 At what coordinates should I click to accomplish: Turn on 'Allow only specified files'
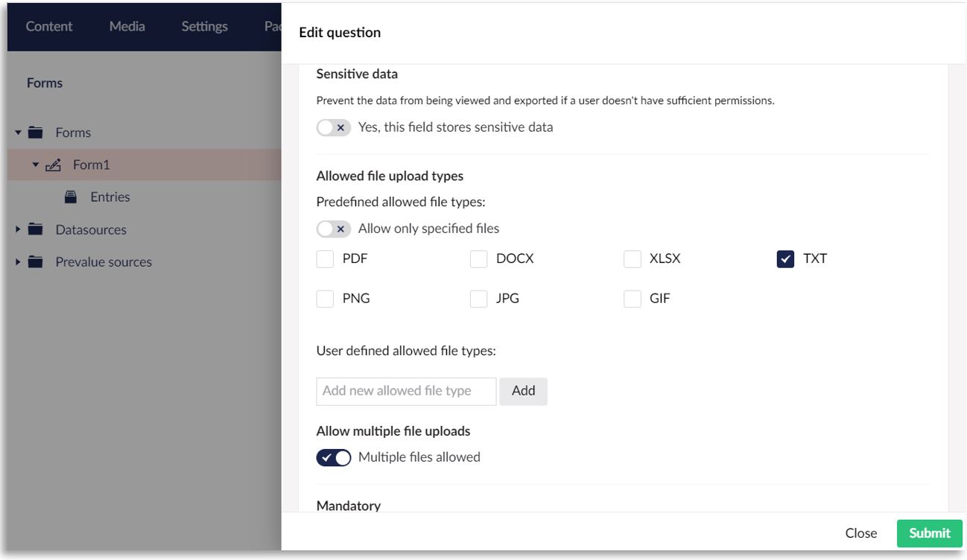(334, 229)
